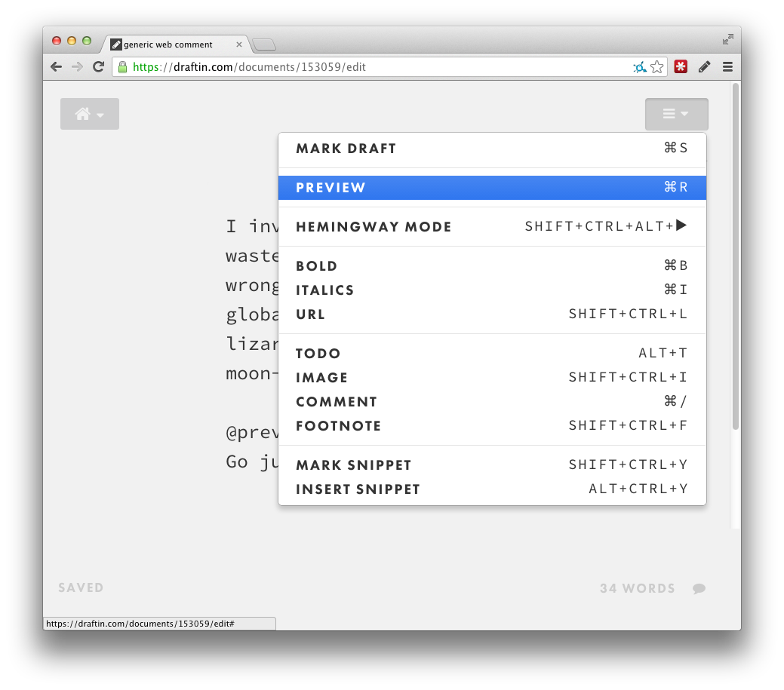
Task: Click the browser forward arrow
Action: [x=77, y=67]
